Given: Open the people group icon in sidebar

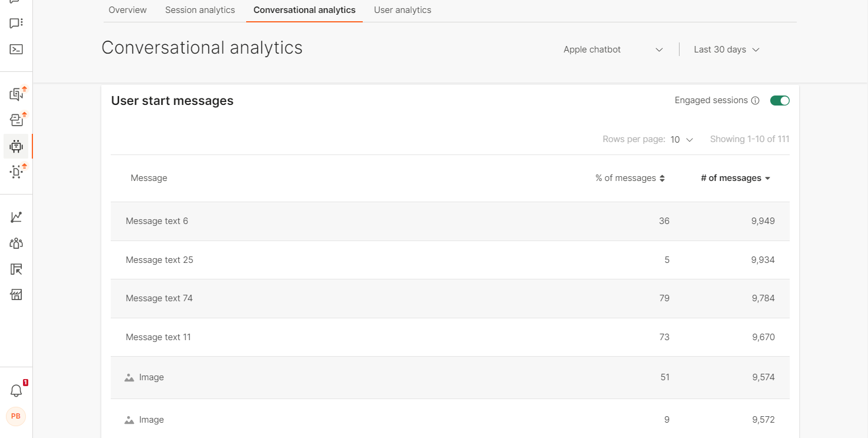Looking at the screenshot, I should (x=16, y=243).
